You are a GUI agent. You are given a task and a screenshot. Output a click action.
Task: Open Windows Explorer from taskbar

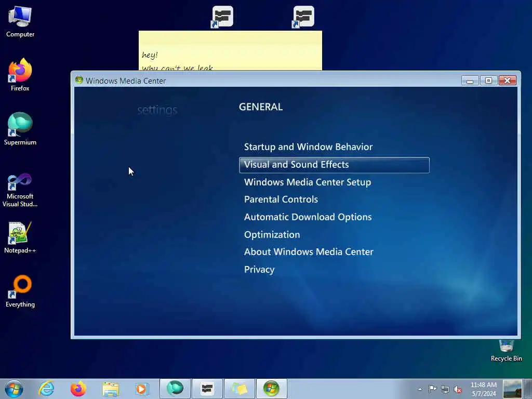point(111,389)
